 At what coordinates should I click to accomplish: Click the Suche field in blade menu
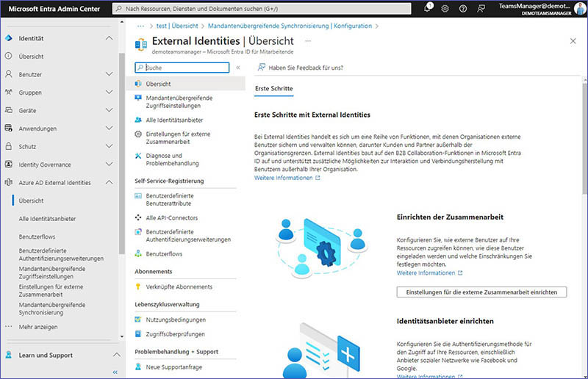pyautogui.click(x=182, y=68)
